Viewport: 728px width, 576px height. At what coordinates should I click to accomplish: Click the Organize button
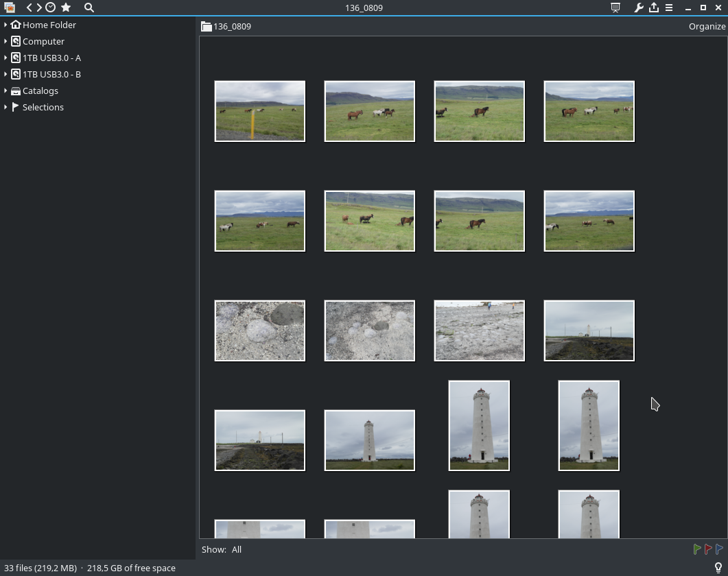[707, 26]
